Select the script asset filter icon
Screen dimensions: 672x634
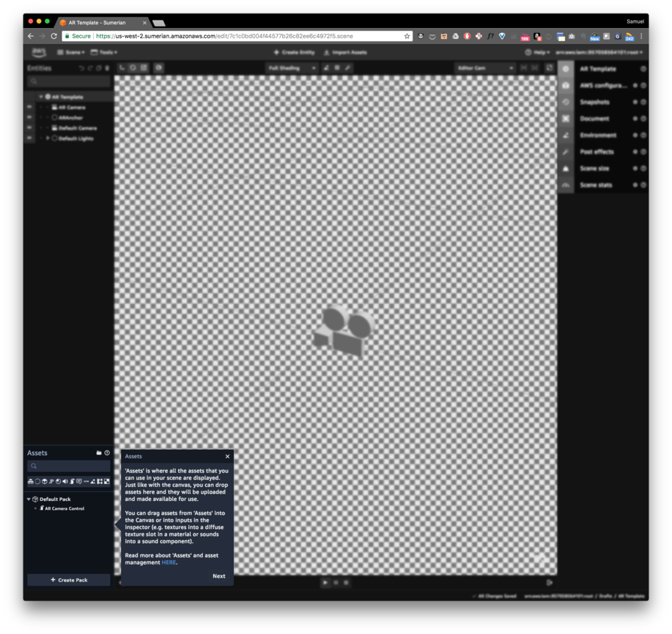pos(71,481)
